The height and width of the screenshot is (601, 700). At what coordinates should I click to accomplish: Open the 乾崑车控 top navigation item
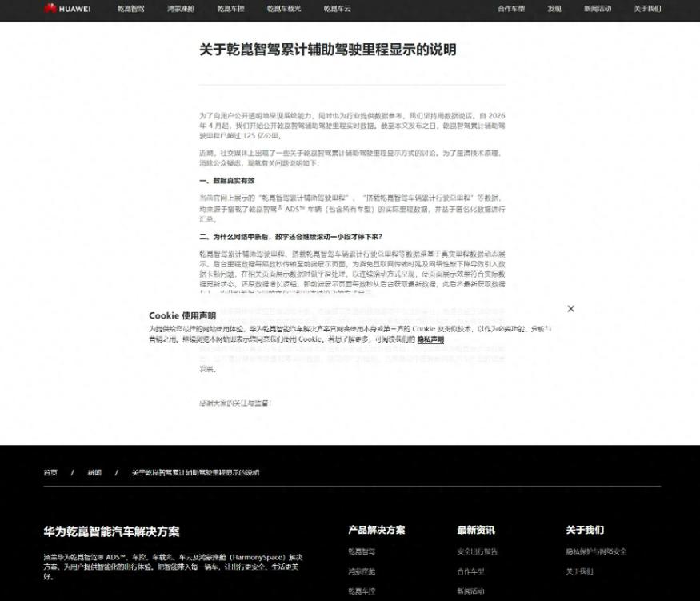(231, 9)
